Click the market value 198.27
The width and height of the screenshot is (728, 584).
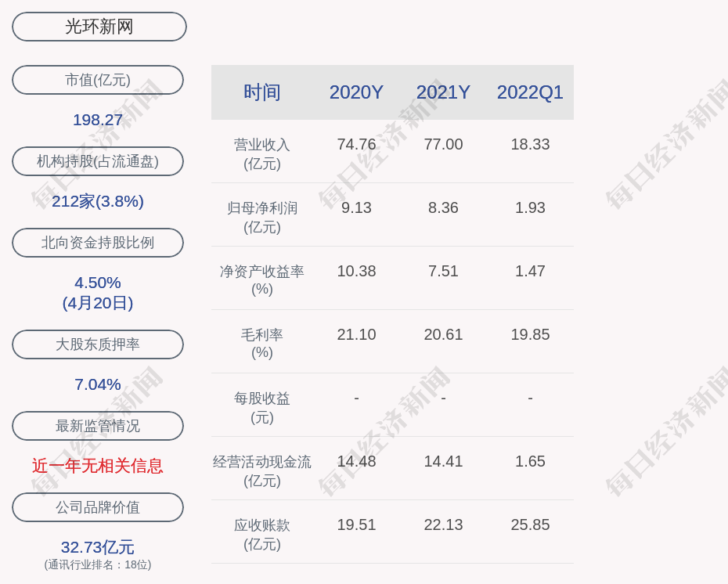(98, 120)
